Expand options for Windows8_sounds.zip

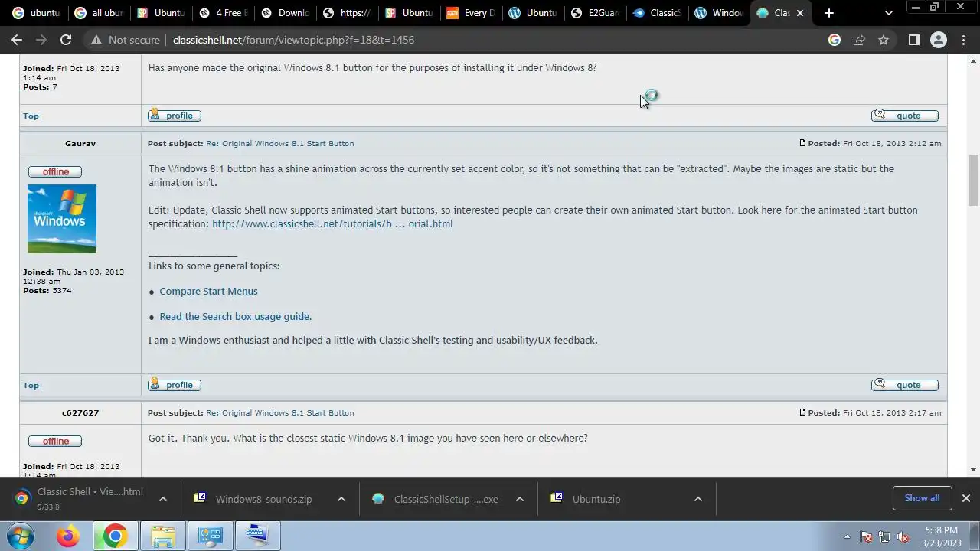tap(341, 499)
